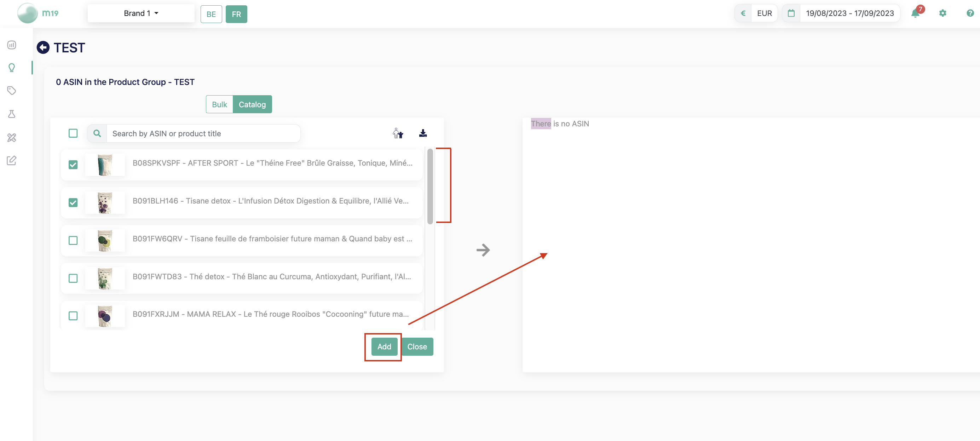Click the download icon in the catalog panel
Image resolution: width=980 pixels, height=441 pixels.
423,133
